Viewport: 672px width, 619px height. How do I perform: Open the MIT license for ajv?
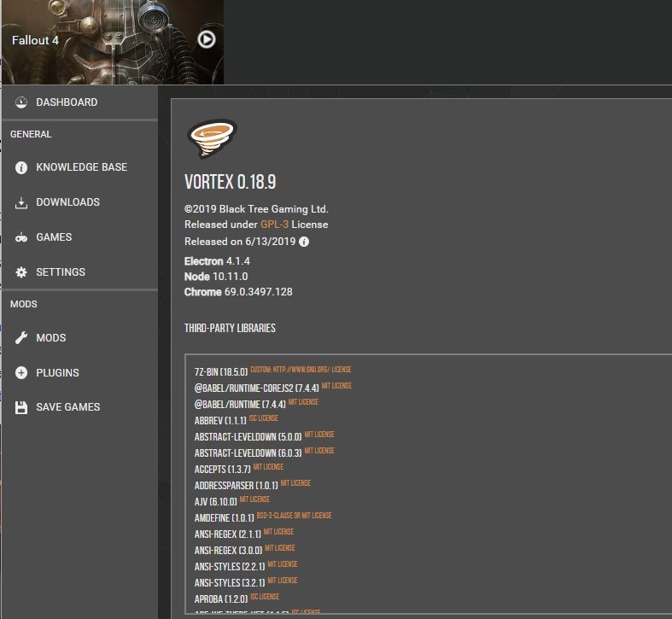point(254,499)
